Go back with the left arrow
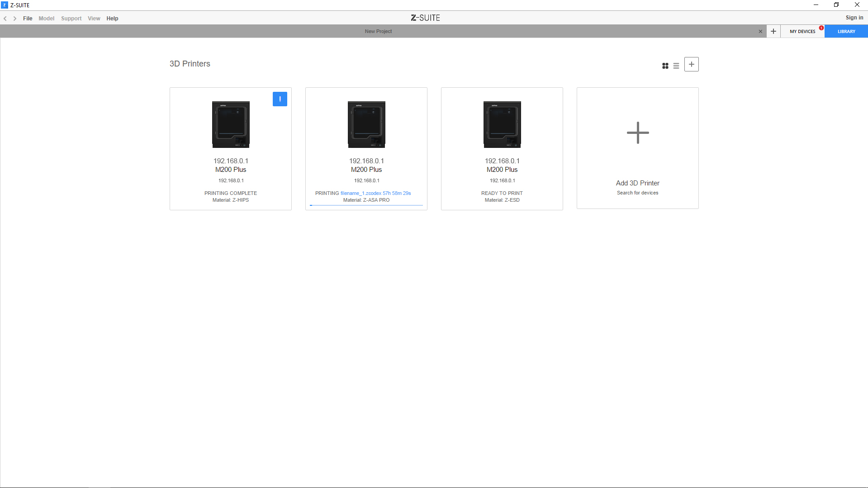868x488 pixels. (5, 19)
